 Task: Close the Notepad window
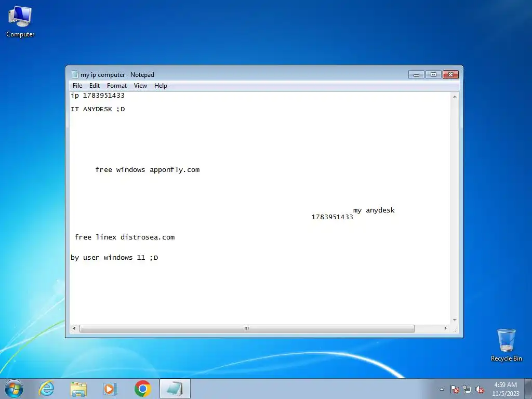click(450, 74)
